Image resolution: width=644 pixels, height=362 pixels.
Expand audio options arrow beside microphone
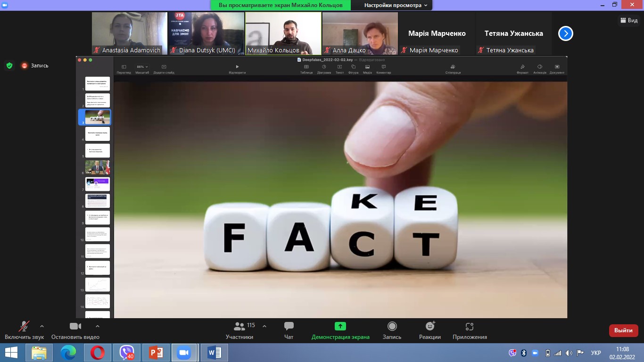pos(42,326)
